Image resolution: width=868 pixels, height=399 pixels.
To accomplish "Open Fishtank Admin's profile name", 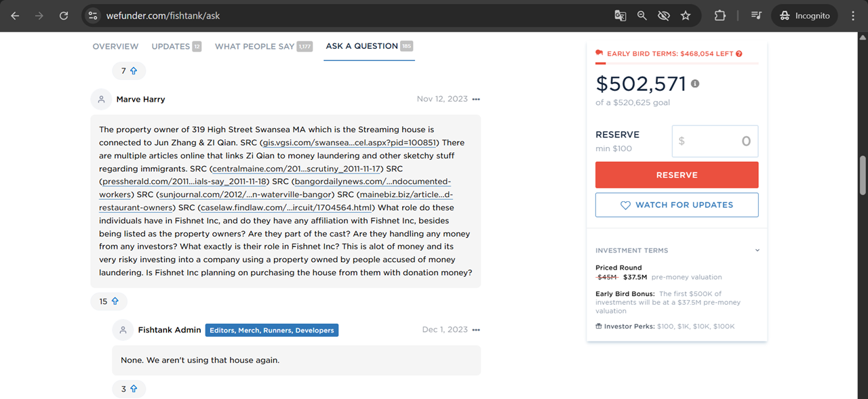I will coord(170,330).
